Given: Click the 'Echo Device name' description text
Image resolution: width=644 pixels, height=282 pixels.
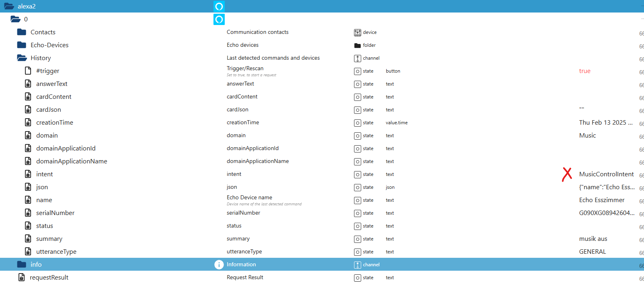Looking at the screenshot, I should tap(249, 198).
